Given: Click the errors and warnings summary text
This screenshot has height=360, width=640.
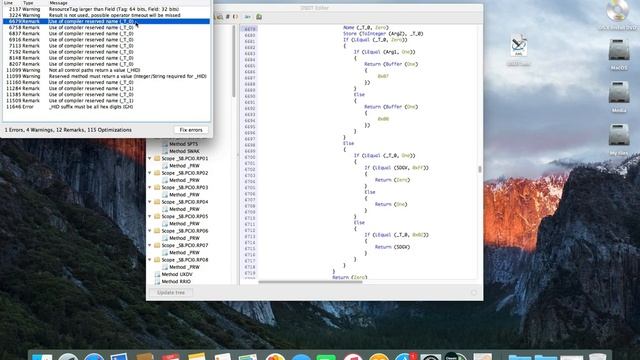Looking at the screenshot, I should pyautogui.click(x=68, y=130).
